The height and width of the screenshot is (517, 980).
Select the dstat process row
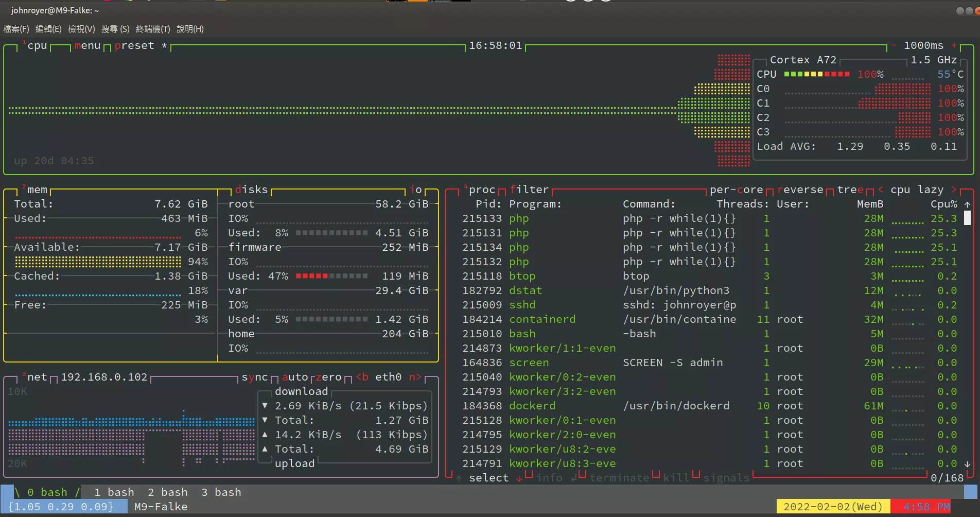tap(709, 290)
